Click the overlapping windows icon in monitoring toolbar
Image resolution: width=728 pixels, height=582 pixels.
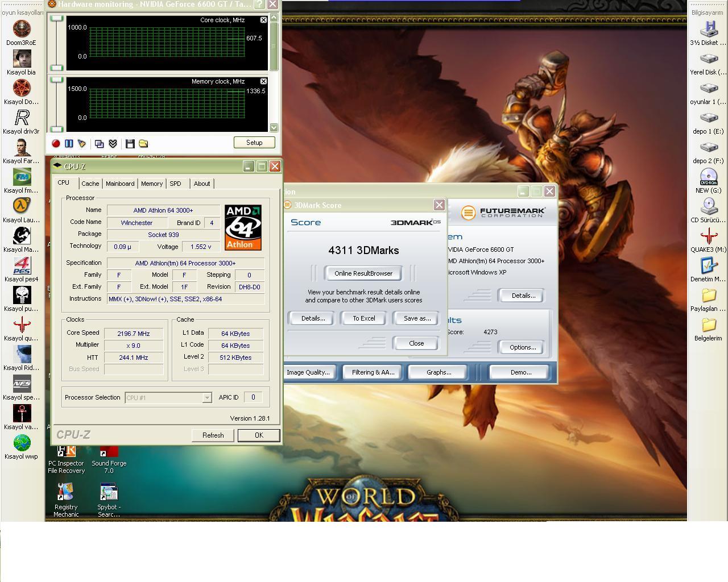click(x=100, y=144)
